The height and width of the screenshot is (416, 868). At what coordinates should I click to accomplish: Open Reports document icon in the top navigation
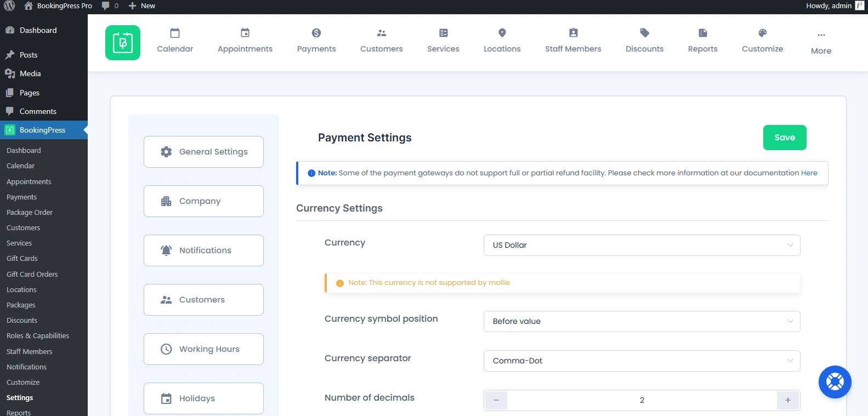[x=703, y=33]
